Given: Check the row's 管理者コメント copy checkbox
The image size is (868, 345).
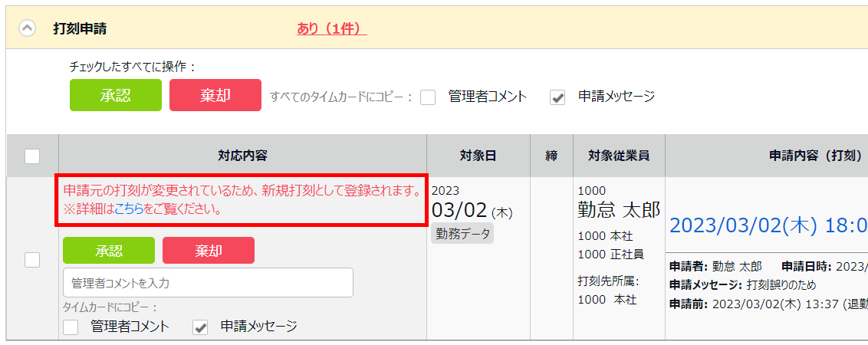Looking at the screenshot, I should click(x=71, y=327).
